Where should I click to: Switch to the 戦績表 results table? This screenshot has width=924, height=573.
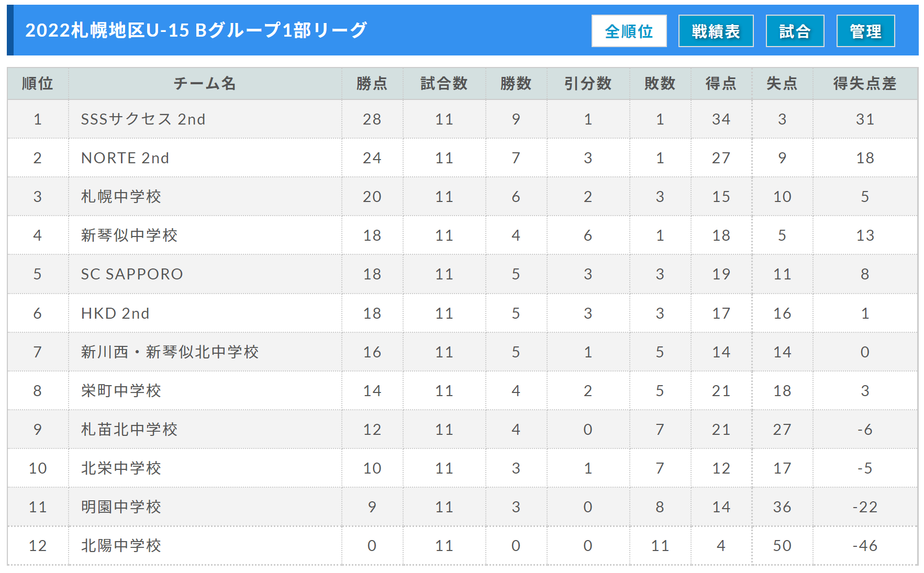click(x=716, y=31)
